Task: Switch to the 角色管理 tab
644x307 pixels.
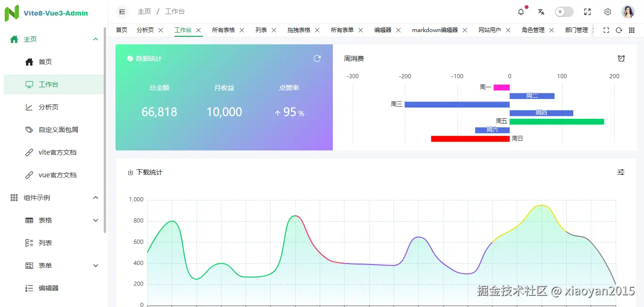Action: (x=533, y=30)
